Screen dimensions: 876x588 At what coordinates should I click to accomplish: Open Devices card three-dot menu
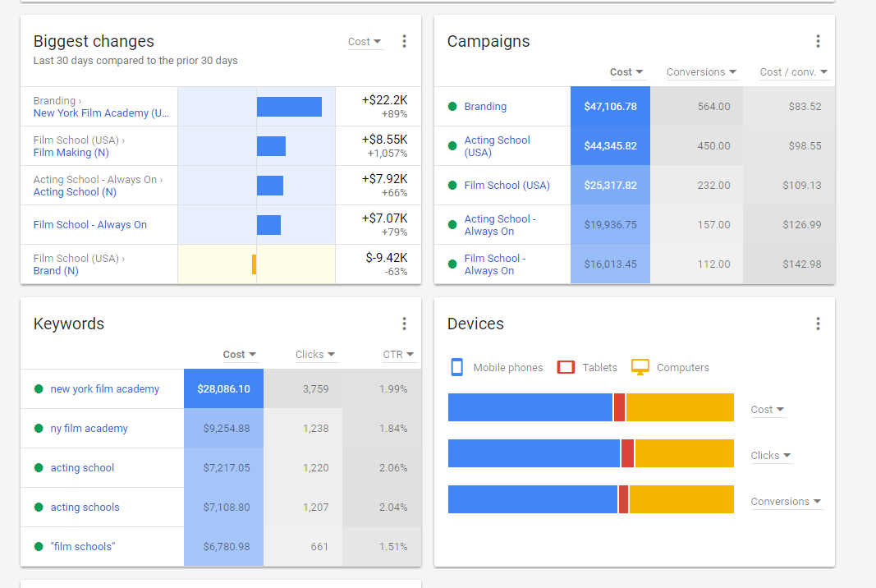(x=818, y=324)
